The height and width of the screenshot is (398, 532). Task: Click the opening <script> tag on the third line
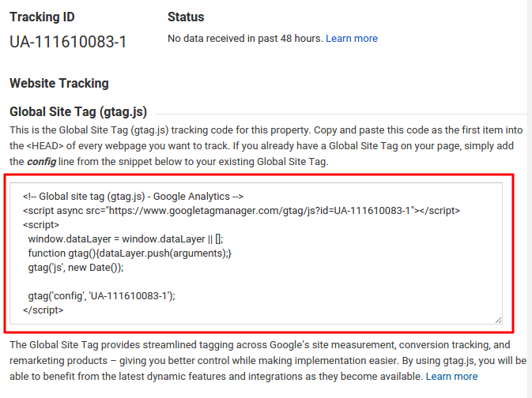pos(41,225)
